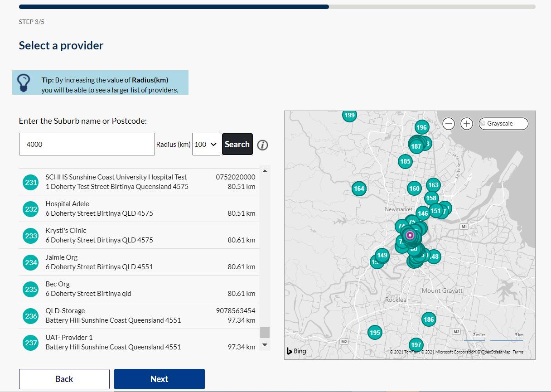Select map marker 160

(x=414, y=189)
